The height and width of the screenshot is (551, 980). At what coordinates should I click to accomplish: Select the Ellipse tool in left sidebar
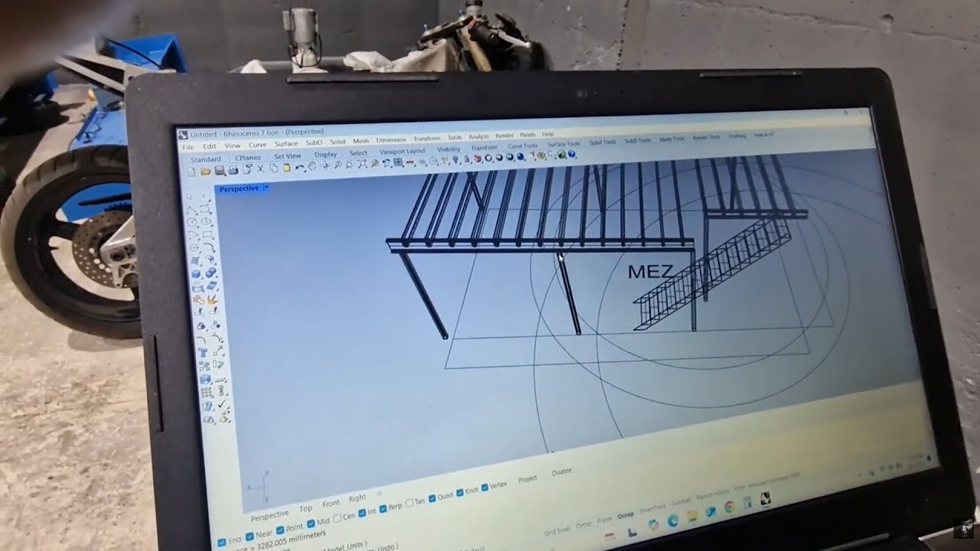point(206,221)
